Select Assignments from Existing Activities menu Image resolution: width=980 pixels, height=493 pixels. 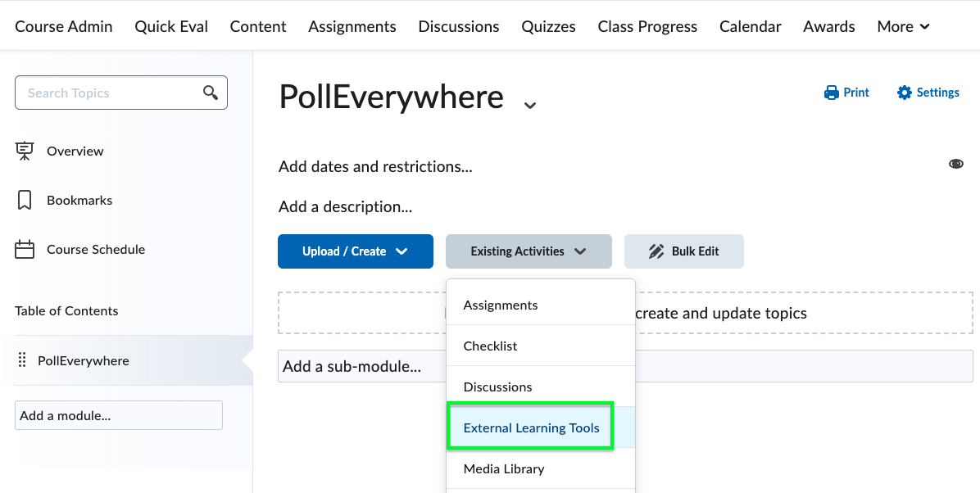[541, 305]
